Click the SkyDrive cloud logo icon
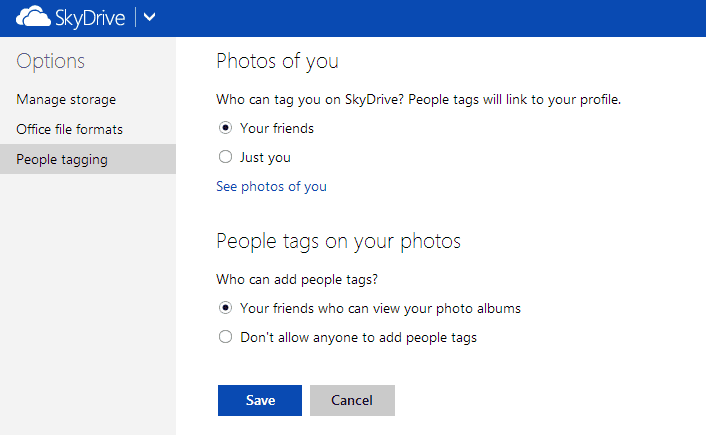The width and height of the screenshot is (706, 435). pyautogui.click(x=33, y=17)
